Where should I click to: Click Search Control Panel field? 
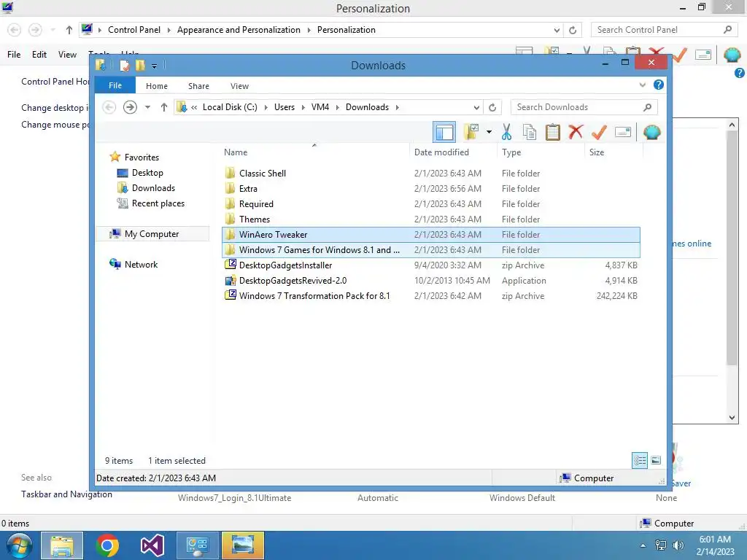pos(662,29)
